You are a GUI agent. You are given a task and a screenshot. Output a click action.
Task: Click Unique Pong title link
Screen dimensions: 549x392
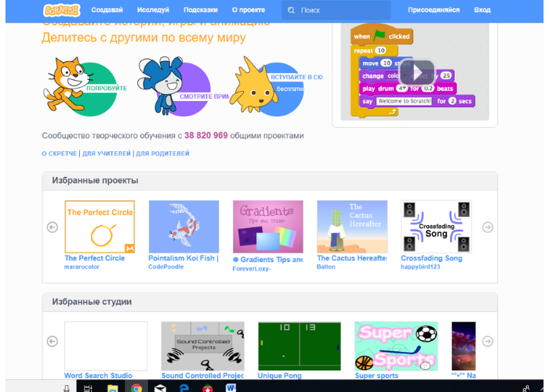point(280,376)
